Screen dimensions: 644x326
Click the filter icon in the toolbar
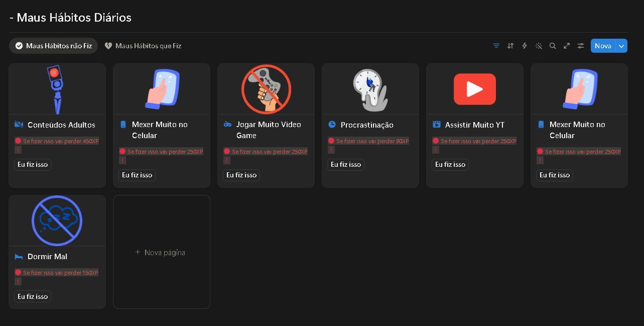point(496,46)
